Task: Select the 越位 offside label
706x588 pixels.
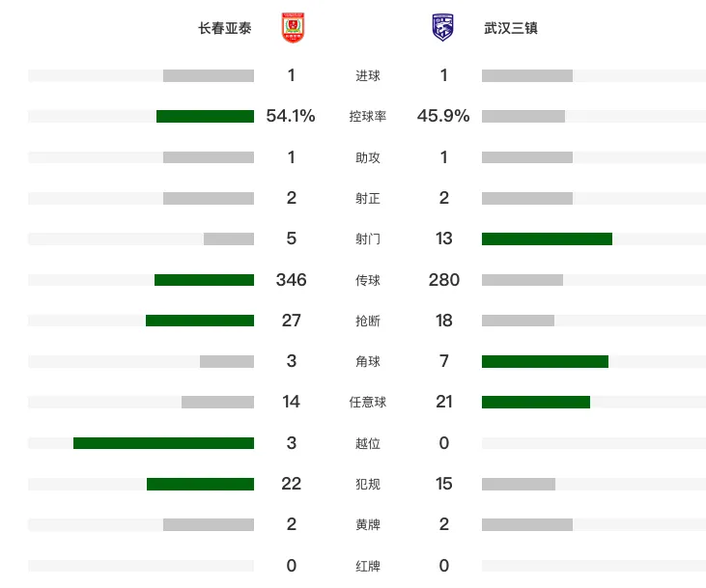Action: 368,443
